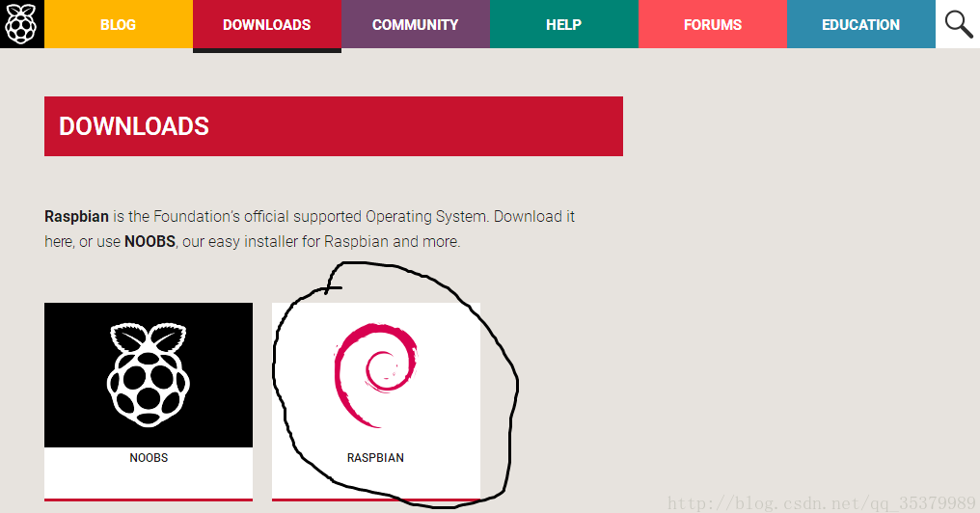Screen dimensions: 980x513
Task: Click bold NOOBS word in description
Action: tap(150, 241)
